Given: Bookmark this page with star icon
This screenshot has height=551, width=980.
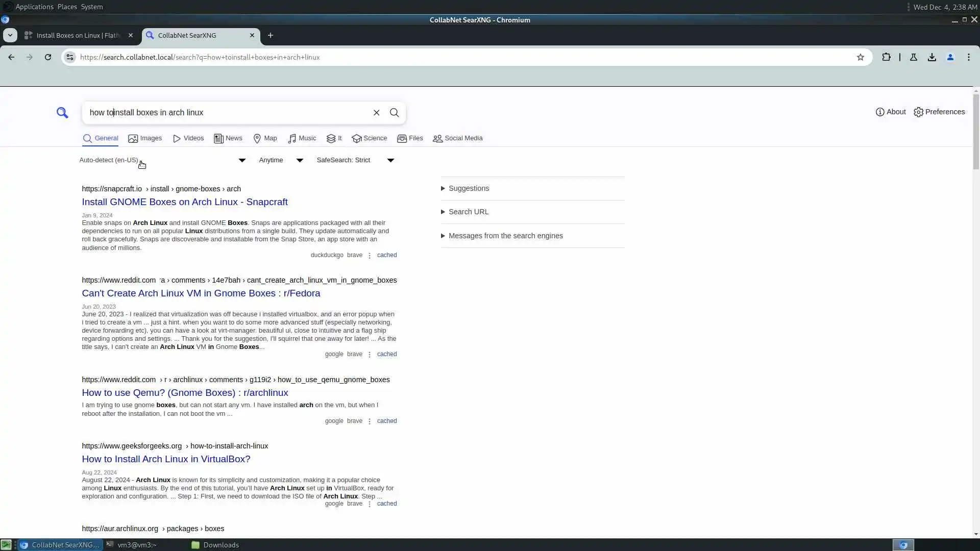Looking at the screenshot, I should (x=861, y=57).
